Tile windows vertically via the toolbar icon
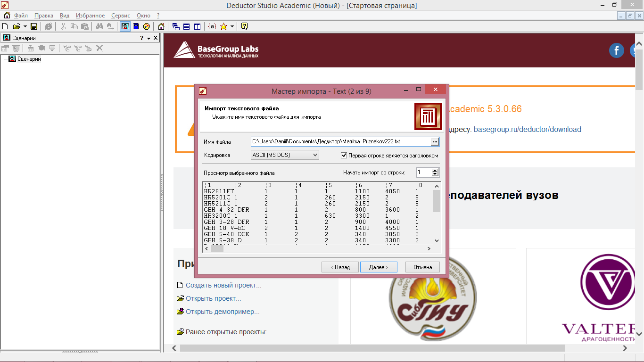This screenshot has width=644, height=362. 198,26
